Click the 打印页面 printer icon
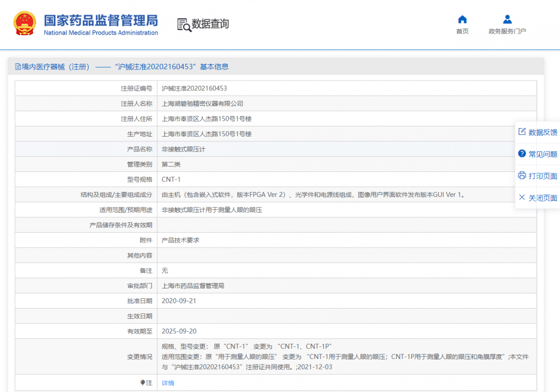560x392 pixels. click(x=522, y=175)
